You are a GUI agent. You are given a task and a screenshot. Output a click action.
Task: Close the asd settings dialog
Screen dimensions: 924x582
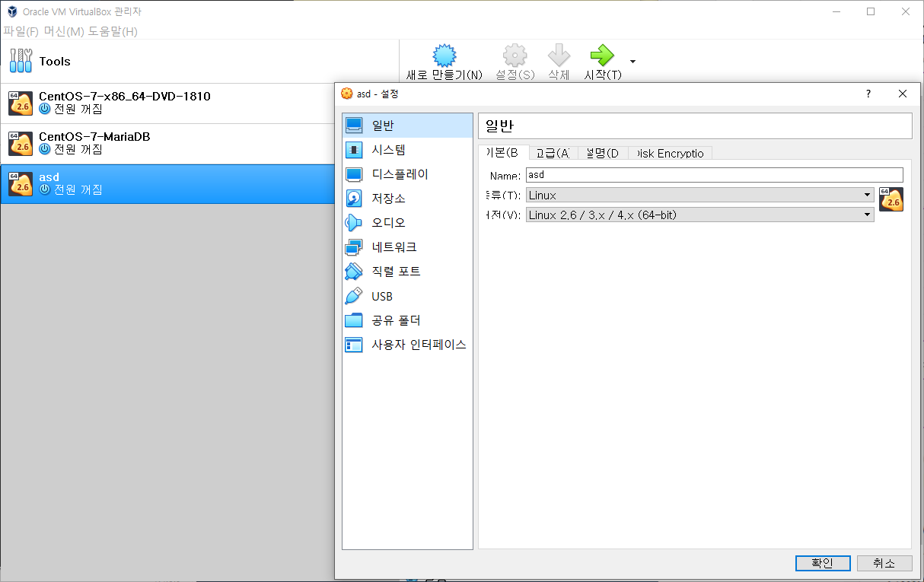click(903, 94)
